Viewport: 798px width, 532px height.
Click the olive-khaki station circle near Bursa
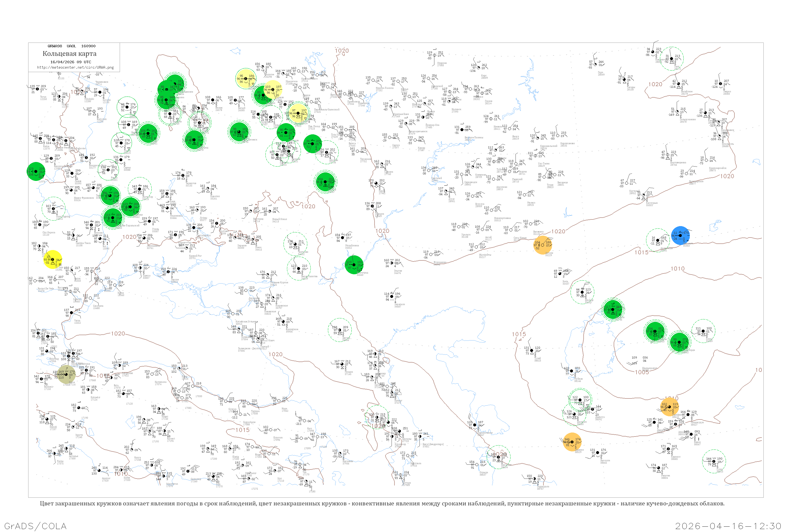point(66,374)
